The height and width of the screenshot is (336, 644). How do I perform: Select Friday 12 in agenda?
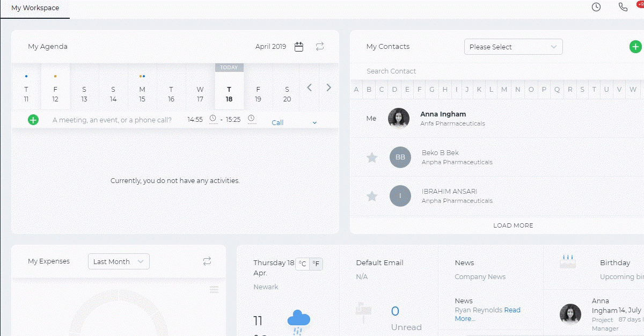pos(55,87)
